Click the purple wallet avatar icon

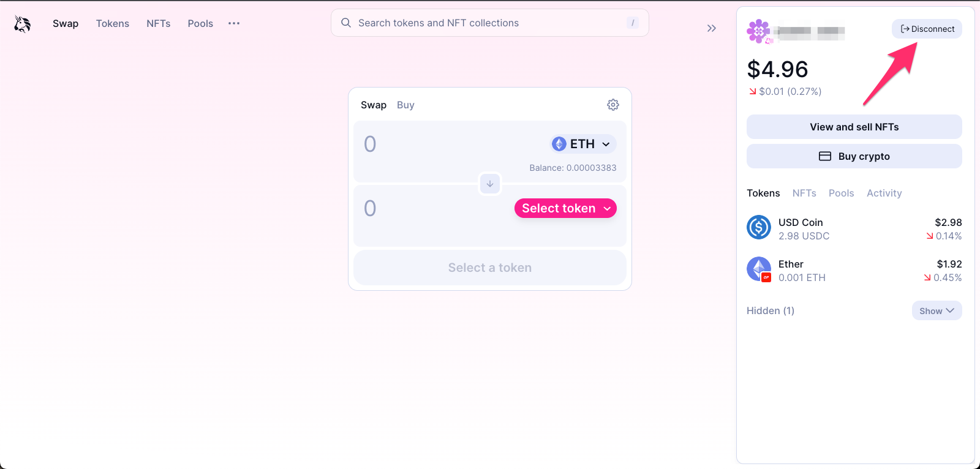[x=759, y=31]
